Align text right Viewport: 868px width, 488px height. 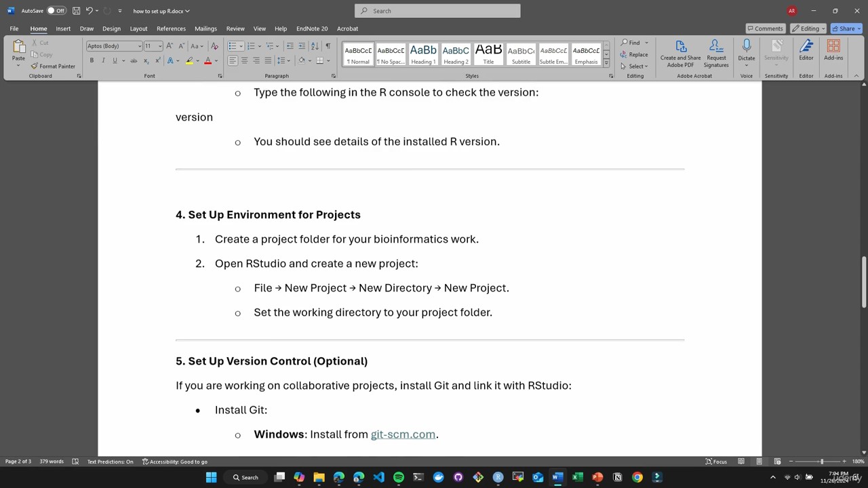pyautogui.click(x=256, y=60)
